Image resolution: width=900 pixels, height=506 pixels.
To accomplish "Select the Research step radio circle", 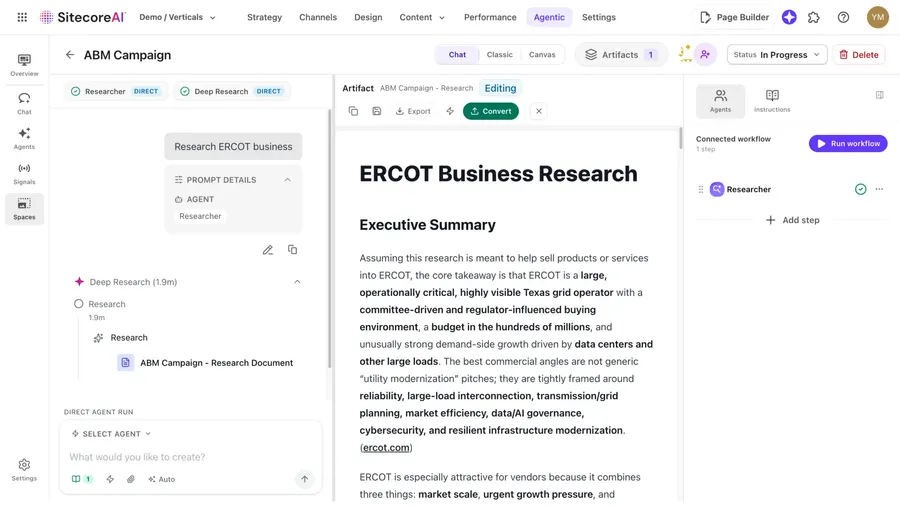I will [x=79, y=303].
